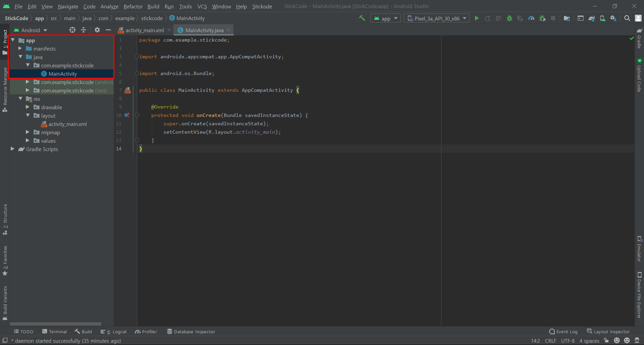Click the sad face feedback icon
644x345 pixels.
tap(627, 340)
